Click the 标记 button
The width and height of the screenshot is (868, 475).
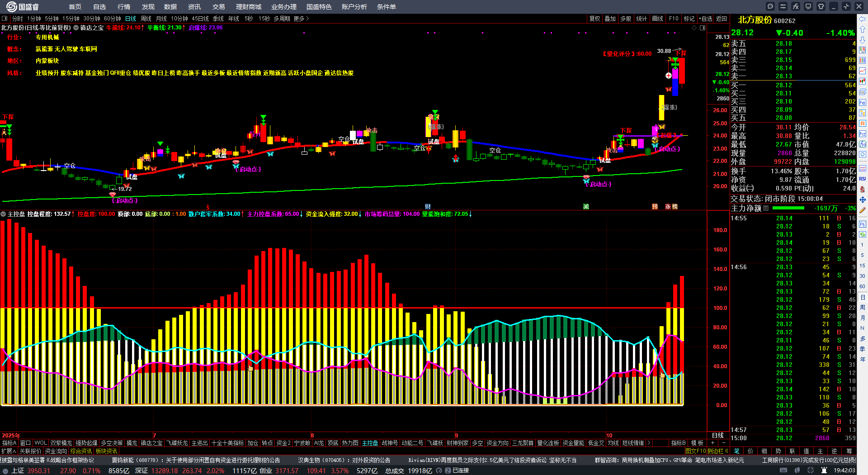click(x=689, y=19)
